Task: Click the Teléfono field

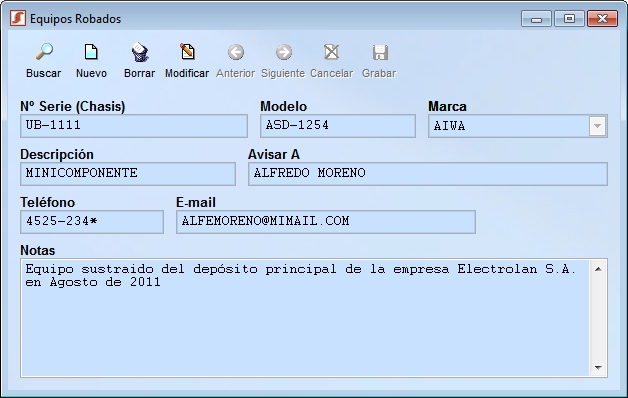Action: coord(92,222)
